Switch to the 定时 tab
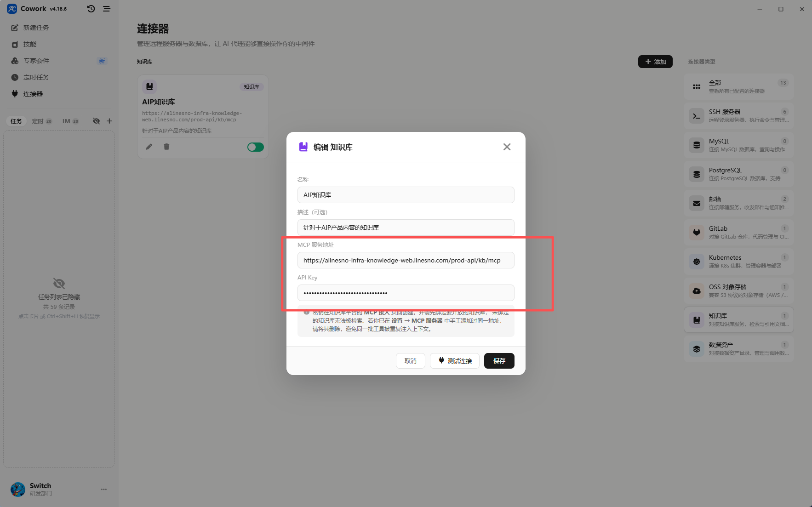 42,121
